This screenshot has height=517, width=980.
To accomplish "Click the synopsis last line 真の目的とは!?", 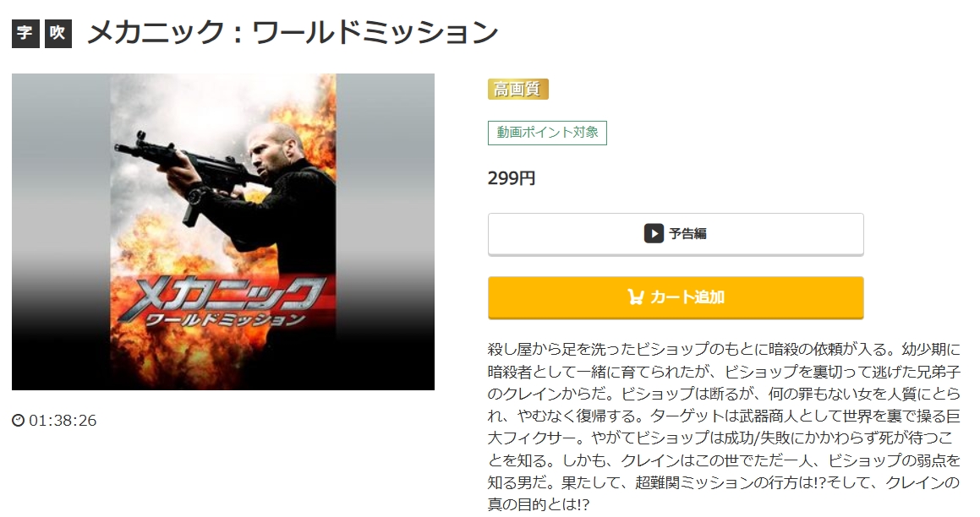I will (x=539, y=504).
